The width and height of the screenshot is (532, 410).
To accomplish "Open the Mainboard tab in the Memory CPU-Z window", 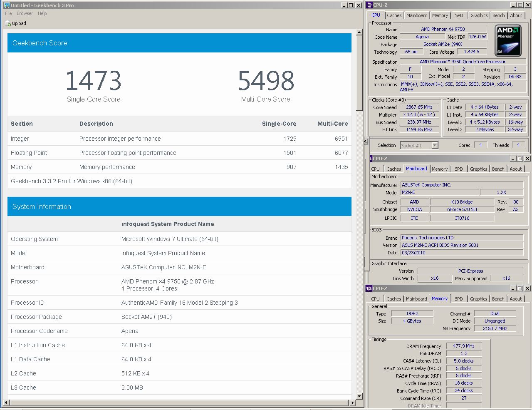I will (x=416, y=299).
